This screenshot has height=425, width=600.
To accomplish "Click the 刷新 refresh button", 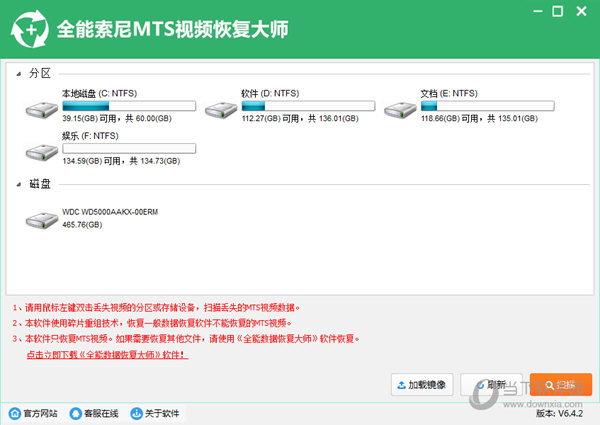I will point(491,384).
